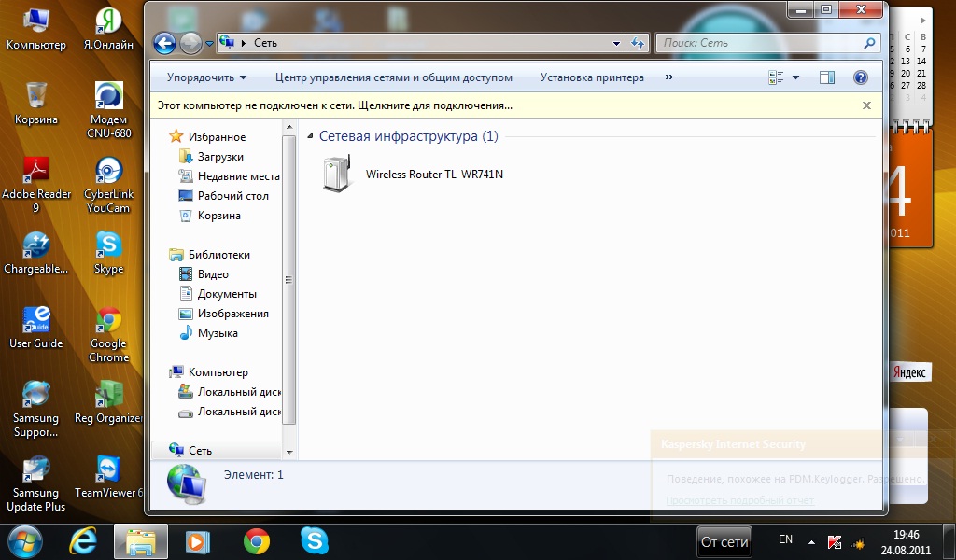Open Samsung Support desktop shortcut

(x=36, y=409)
